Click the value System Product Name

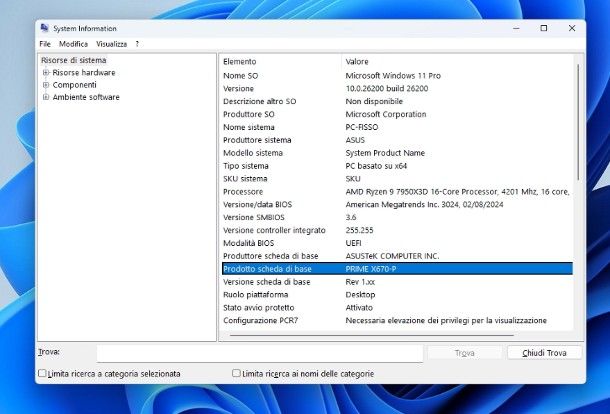tap(385, 153)
